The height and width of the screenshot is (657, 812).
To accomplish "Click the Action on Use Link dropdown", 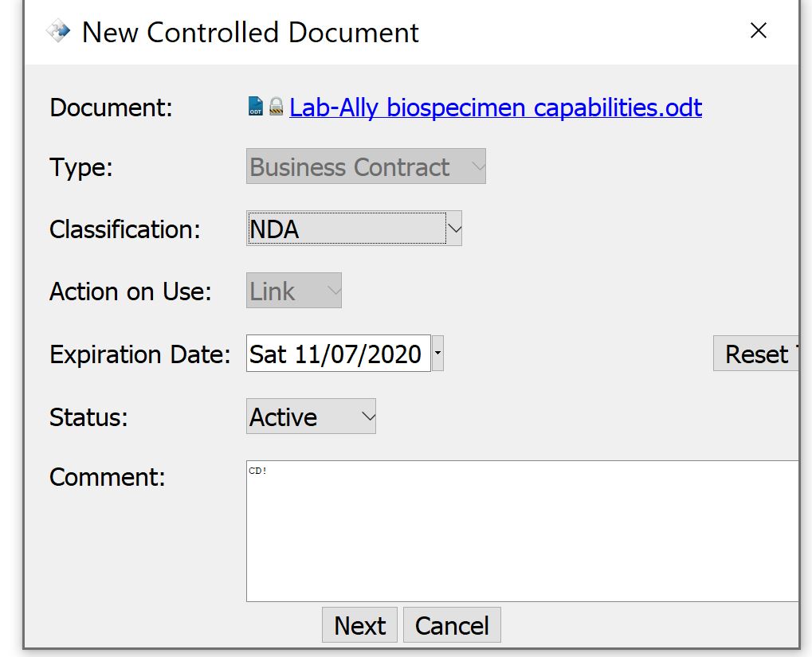I will (x=293, y=291).
